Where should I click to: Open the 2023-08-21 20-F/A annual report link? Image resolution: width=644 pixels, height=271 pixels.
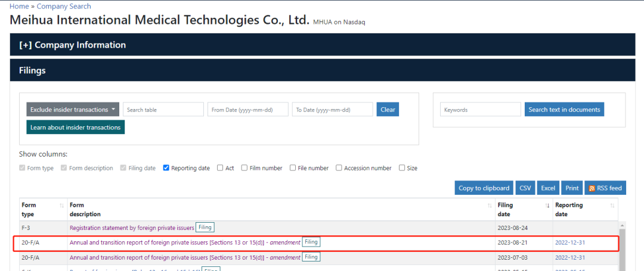coord(185,242)
